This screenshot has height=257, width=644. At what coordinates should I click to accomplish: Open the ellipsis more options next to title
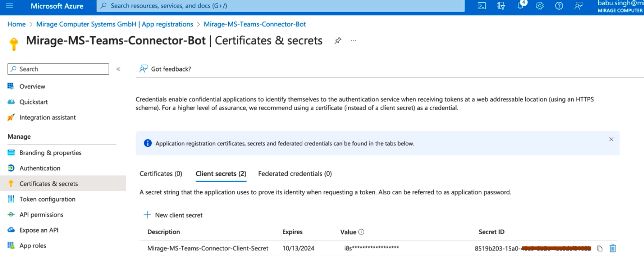(x=353, y=41)
